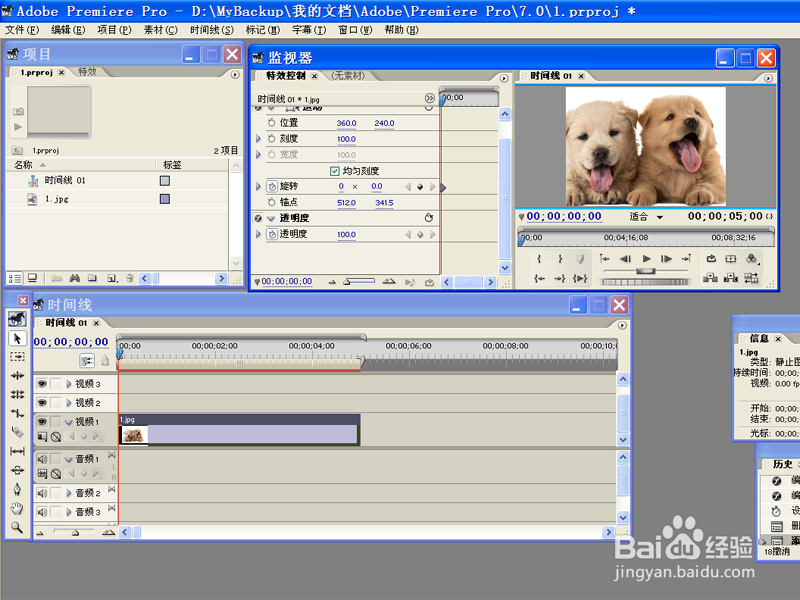This screenshot has height=600, width=800.
Task: Click the Loop button in monitor
Action: (711, 259)
